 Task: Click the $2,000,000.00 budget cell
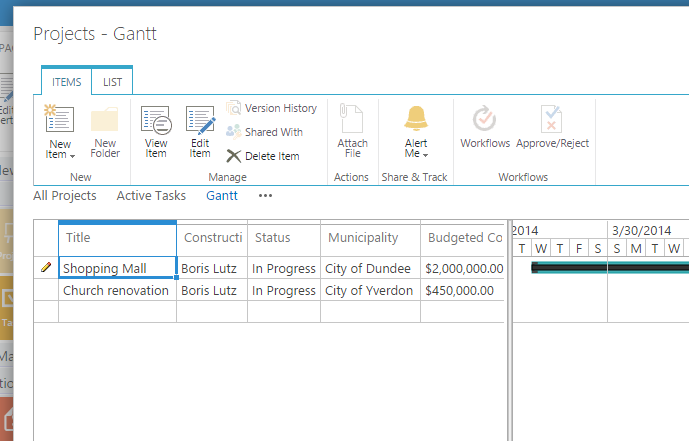click(462, 268)
